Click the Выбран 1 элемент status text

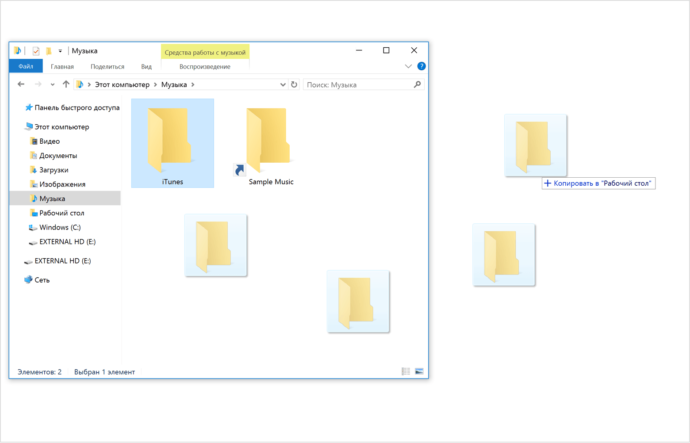pyautogui.click(x=104, y=372)
